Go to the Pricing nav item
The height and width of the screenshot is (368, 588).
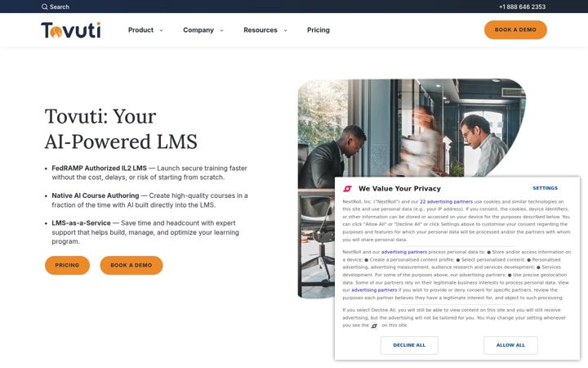tap(318, 30)
